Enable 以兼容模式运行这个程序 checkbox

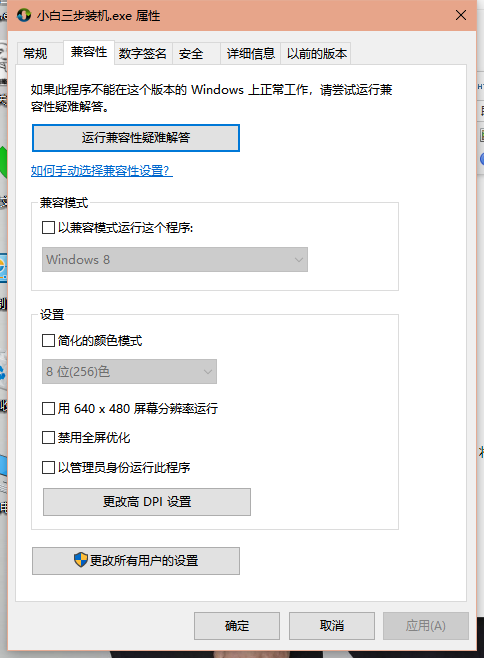coord(48,228)
